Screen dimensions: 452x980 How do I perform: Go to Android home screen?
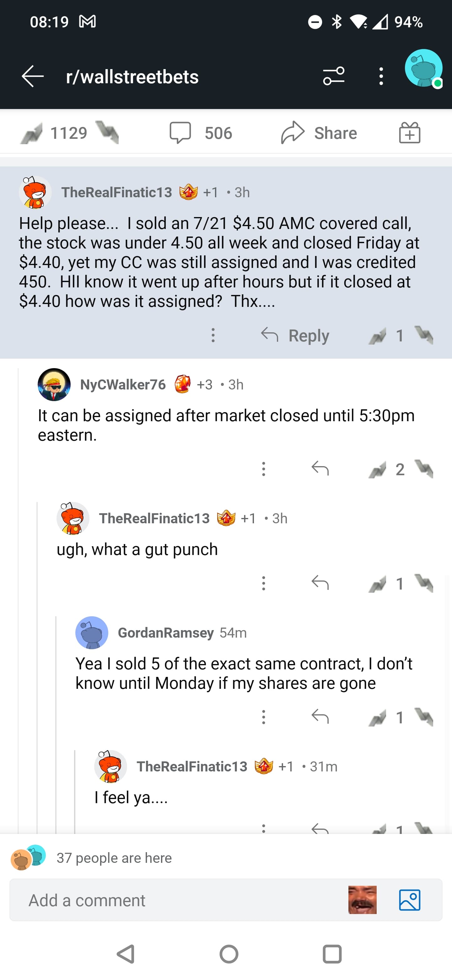point(229,954)
